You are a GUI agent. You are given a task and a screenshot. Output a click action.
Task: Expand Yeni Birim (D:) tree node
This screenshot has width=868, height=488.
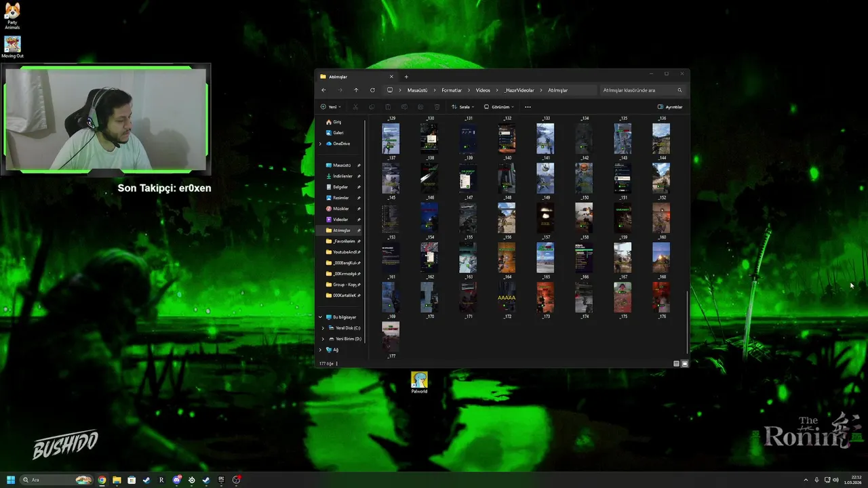[x=323, y=339]
